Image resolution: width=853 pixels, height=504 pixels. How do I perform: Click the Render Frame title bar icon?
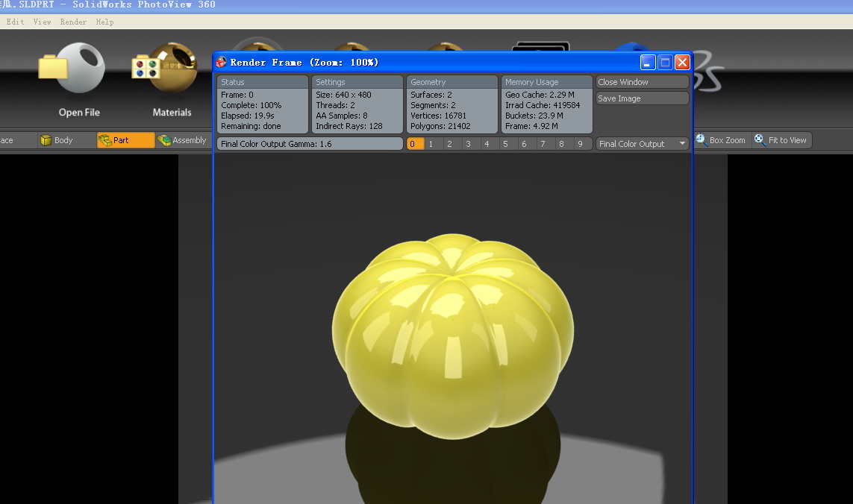(x=221, y=62)
